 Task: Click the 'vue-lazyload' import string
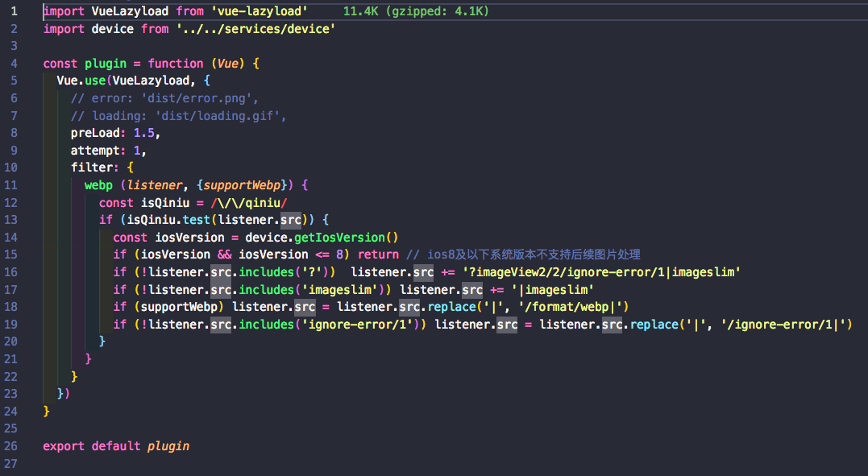(x=259, y=11)
